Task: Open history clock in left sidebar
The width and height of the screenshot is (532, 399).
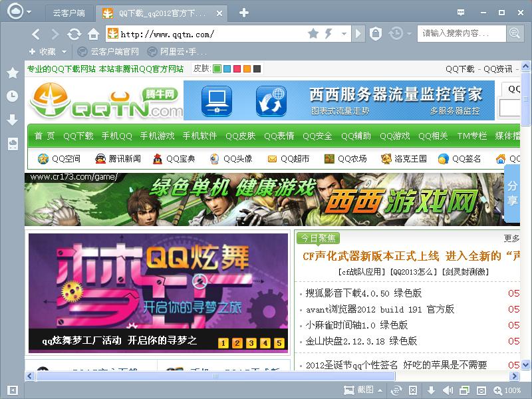Action: pos(13,96)
